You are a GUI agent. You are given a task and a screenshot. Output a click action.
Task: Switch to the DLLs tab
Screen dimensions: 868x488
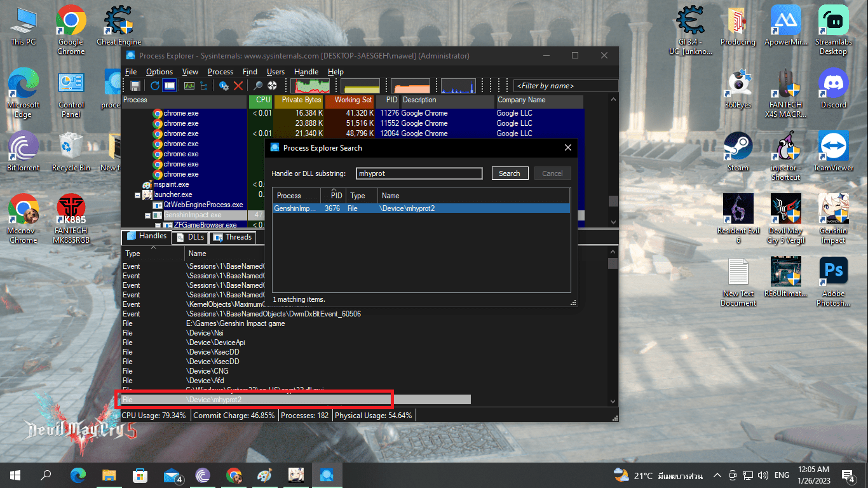click(190, 237)
